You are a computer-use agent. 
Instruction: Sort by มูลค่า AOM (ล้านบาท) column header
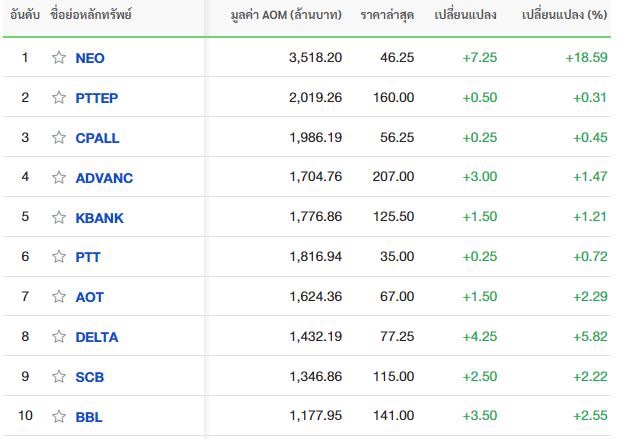[x=286, y=15]
